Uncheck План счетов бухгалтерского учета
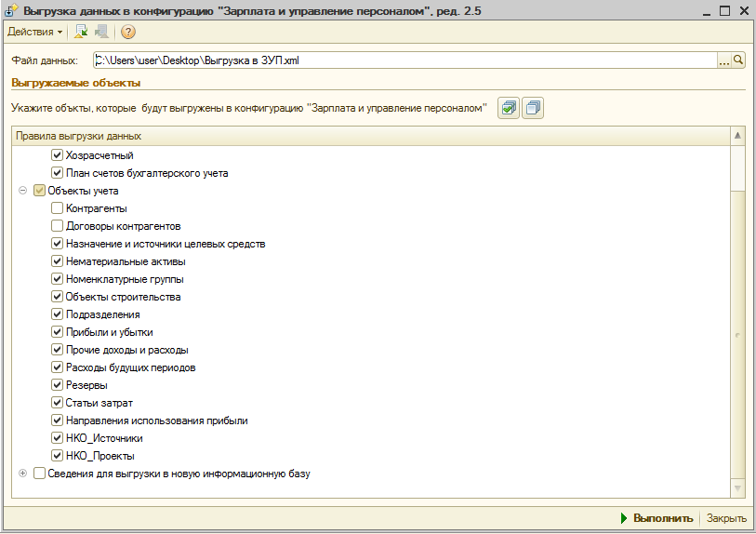Image resolution: width=756 pixels, height=534 pixels. click(x=57, y=173)
